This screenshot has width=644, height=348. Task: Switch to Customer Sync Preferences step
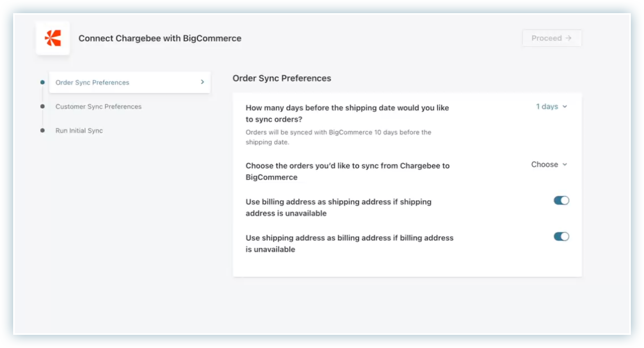[x=99, y=107]
